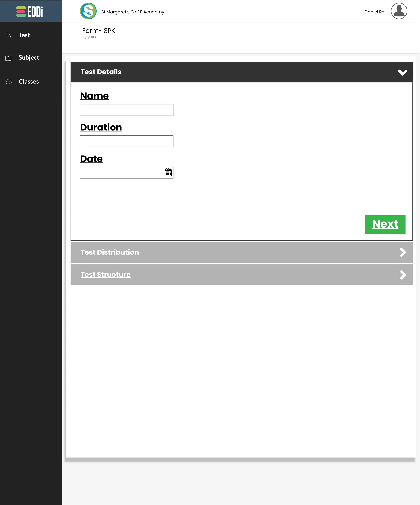The height and width of the screenshot is (505, 420).
Task: Open the user profile avatar icon
Action: [399, 11]
